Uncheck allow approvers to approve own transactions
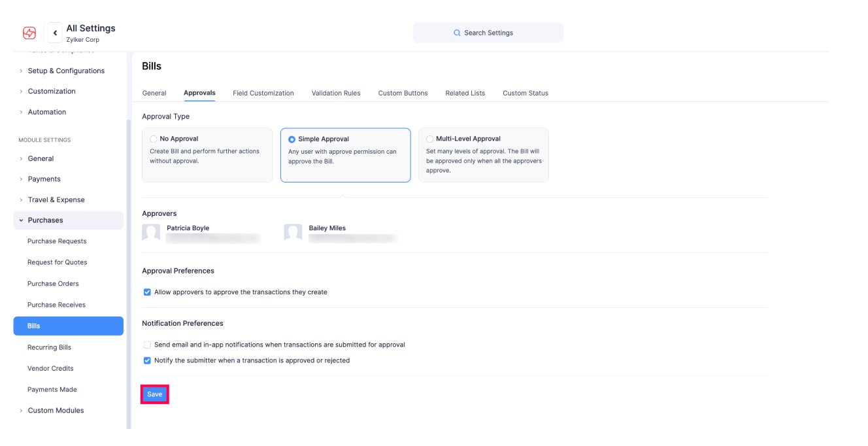868x446 pixels. pos(147,292)
